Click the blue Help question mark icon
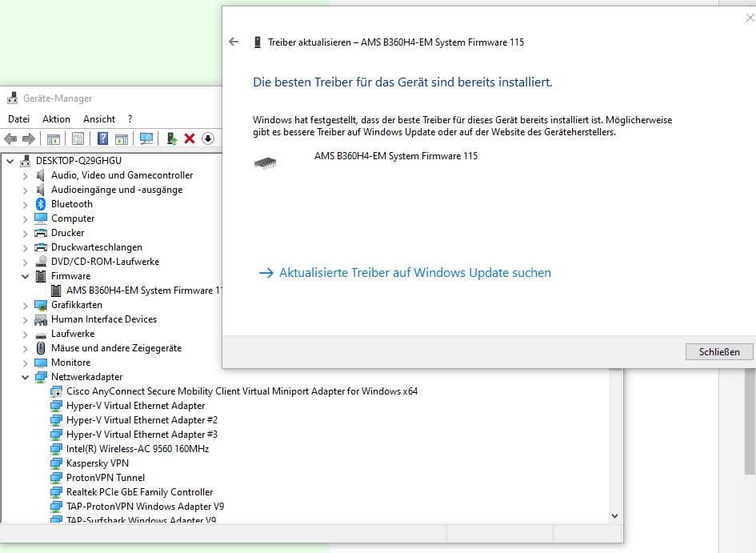This screenshot has width=756, height=553. click(x=102, y=139)
